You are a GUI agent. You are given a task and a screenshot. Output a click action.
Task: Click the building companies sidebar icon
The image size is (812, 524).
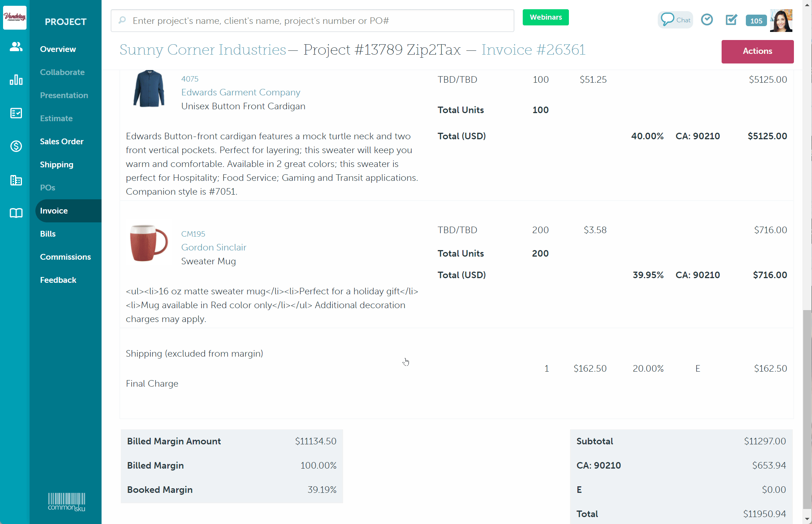click(x=16, y=180)
